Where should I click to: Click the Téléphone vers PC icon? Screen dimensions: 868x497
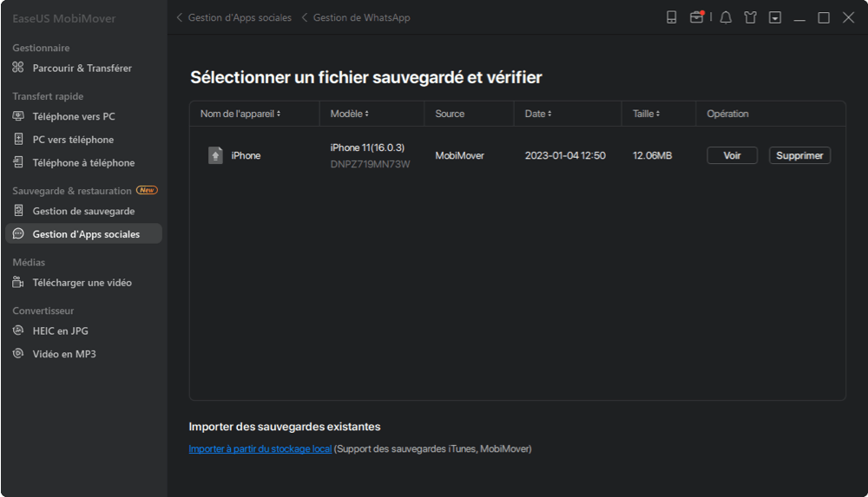(x=18, y=116)
